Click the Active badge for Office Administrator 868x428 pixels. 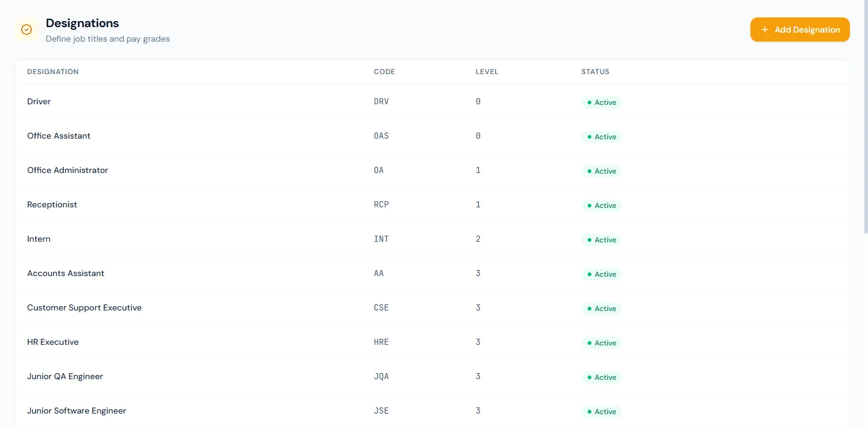[602, 171]
